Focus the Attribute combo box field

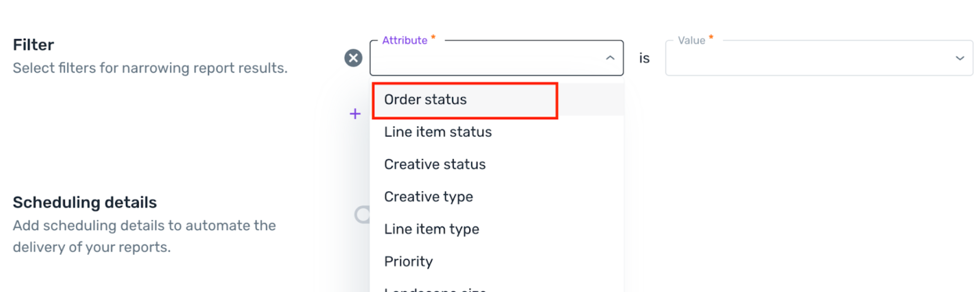tap(496, 58)
